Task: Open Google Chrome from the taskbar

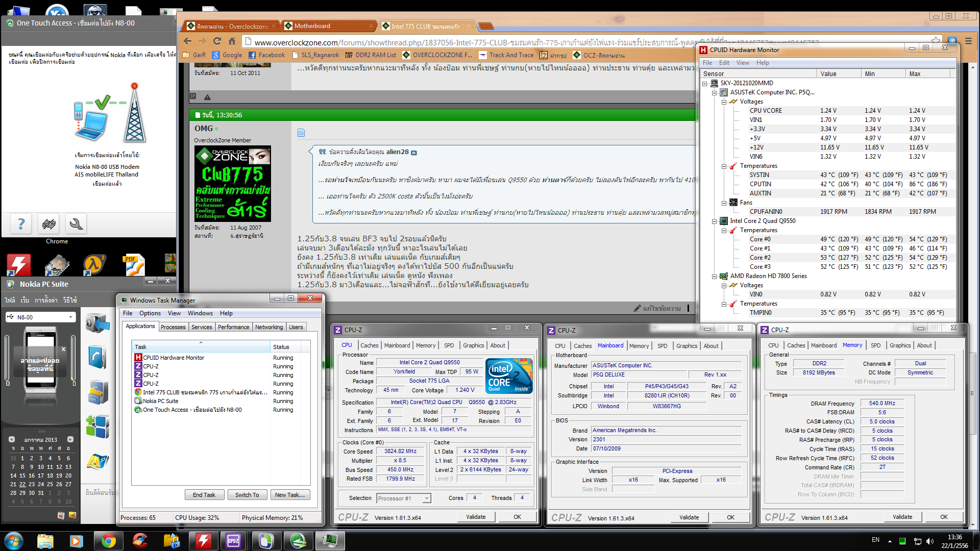Action: tap(108, 540)
